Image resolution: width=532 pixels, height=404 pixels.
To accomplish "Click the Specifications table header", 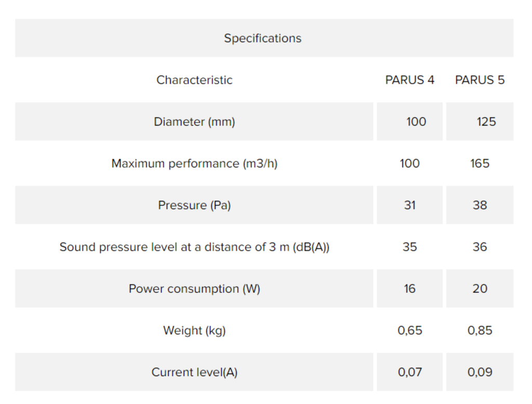I will coord(262,38).
